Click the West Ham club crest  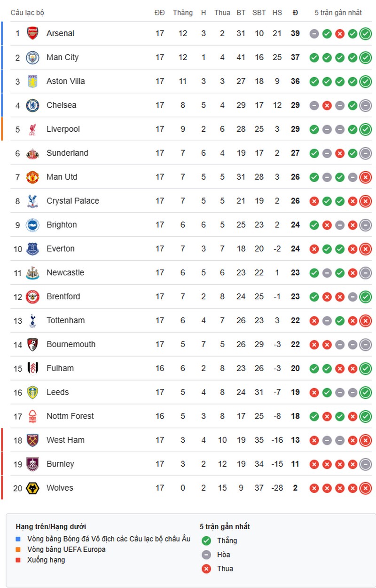tap(32, 440)
